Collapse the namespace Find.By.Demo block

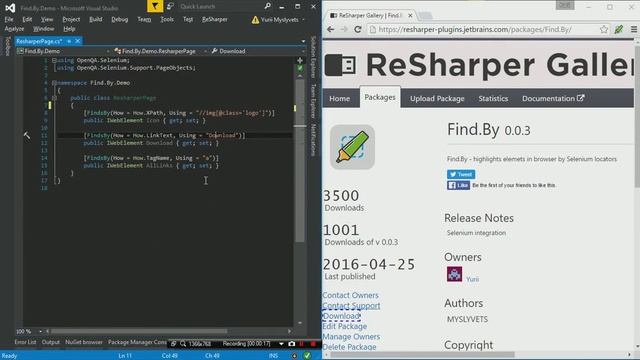tap(54, 83)
